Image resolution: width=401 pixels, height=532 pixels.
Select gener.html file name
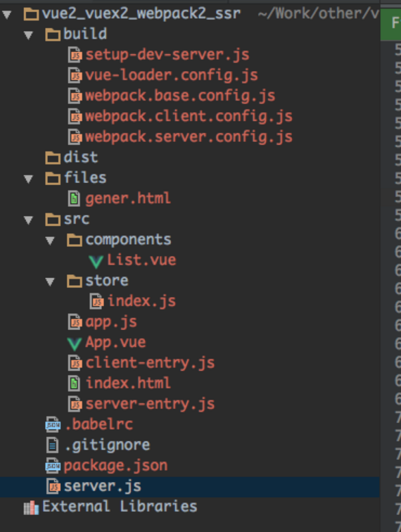tap(128, 199)
